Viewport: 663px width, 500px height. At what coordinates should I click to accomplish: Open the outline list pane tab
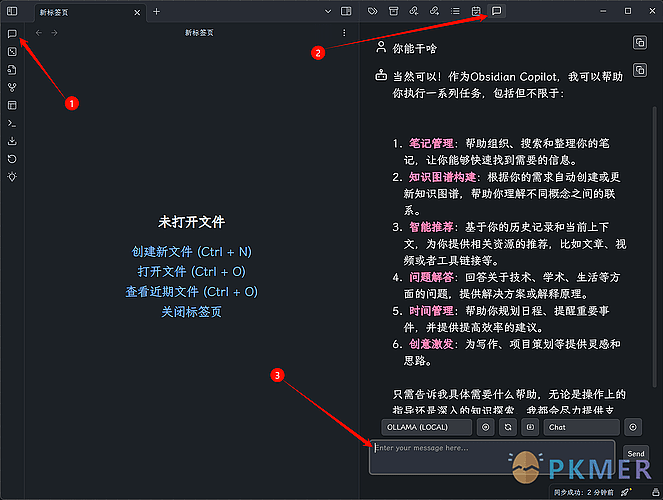coord(455,11)
